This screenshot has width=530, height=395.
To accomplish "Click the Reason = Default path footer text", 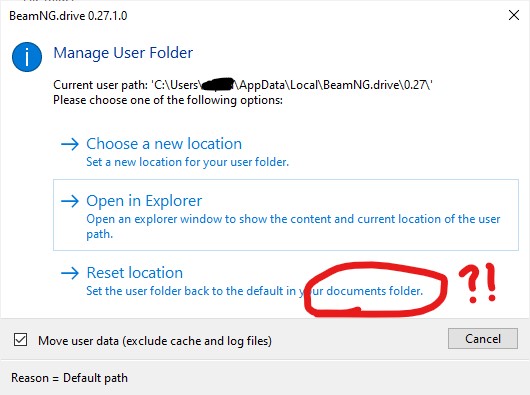I will tap(69, 378).
